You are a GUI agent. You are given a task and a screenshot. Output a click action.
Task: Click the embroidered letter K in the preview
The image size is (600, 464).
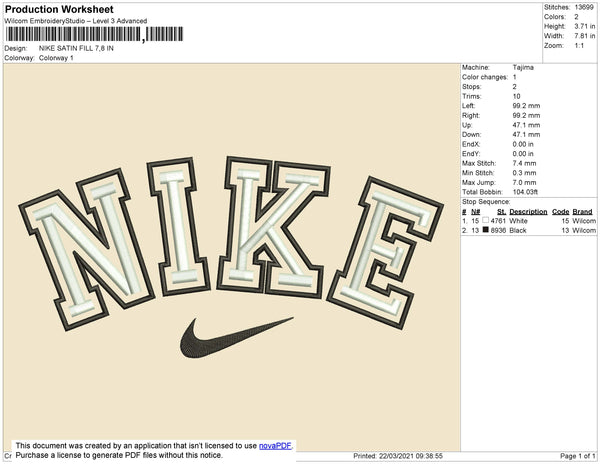[x=274, y=226]
